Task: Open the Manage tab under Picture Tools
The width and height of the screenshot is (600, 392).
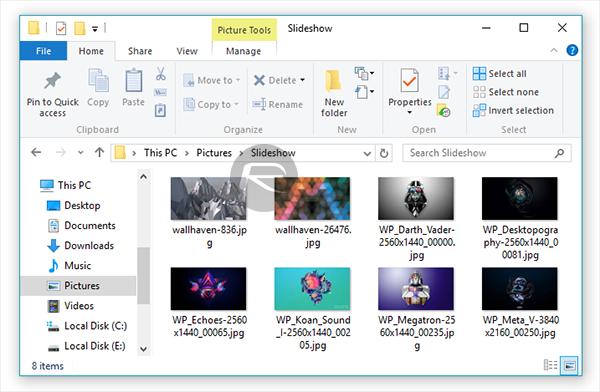Action: click(243, 51)
